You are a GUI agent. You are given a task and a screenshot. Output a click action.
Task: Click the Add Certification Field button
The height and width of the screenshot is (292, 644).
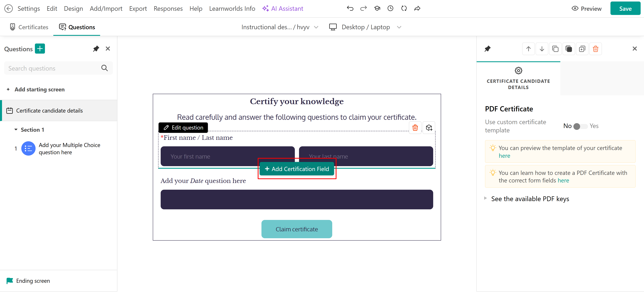point(297,169)
